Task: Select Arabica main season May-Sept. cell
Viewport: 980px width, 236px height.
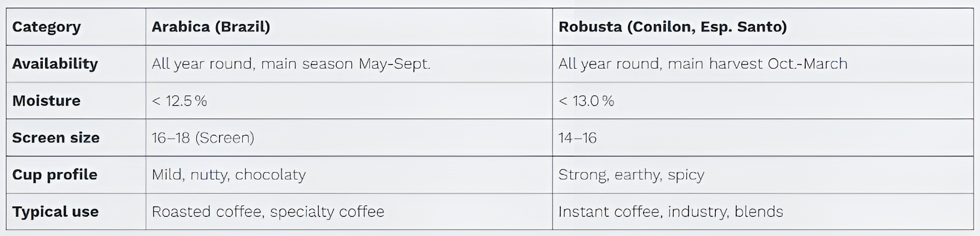Action: click(x=291, y=64)
